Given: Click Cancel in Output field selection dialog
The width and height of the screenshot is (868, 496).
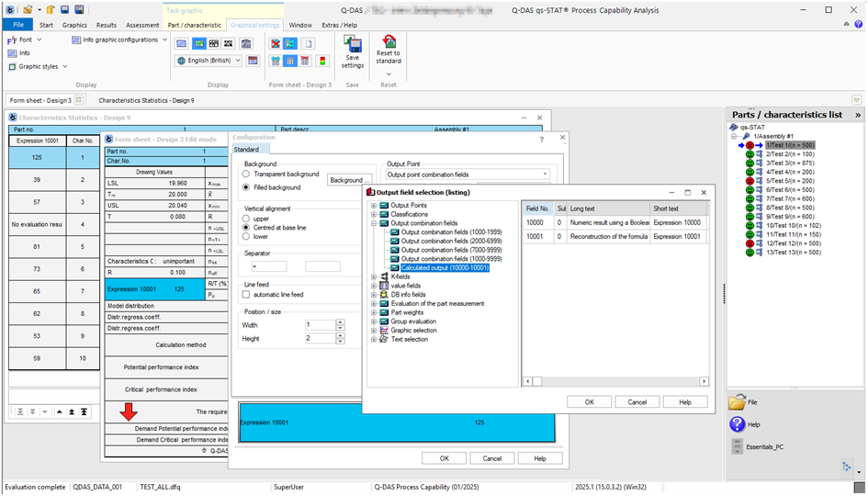Looking at the screenshot, I should tap(637, 402).
